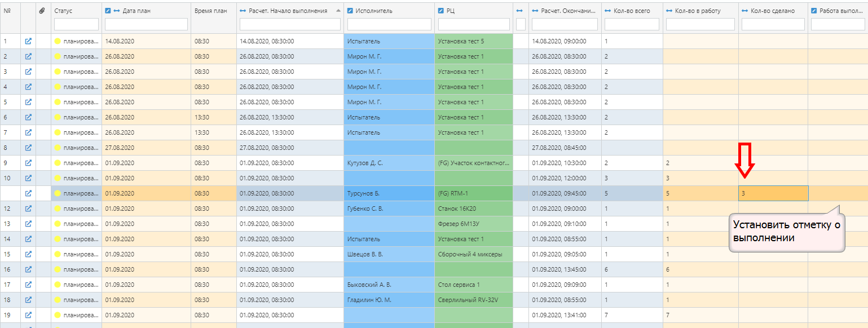Open the record in row 18
The height and width of the screenshot is (328, 868).
pos(28,300)
